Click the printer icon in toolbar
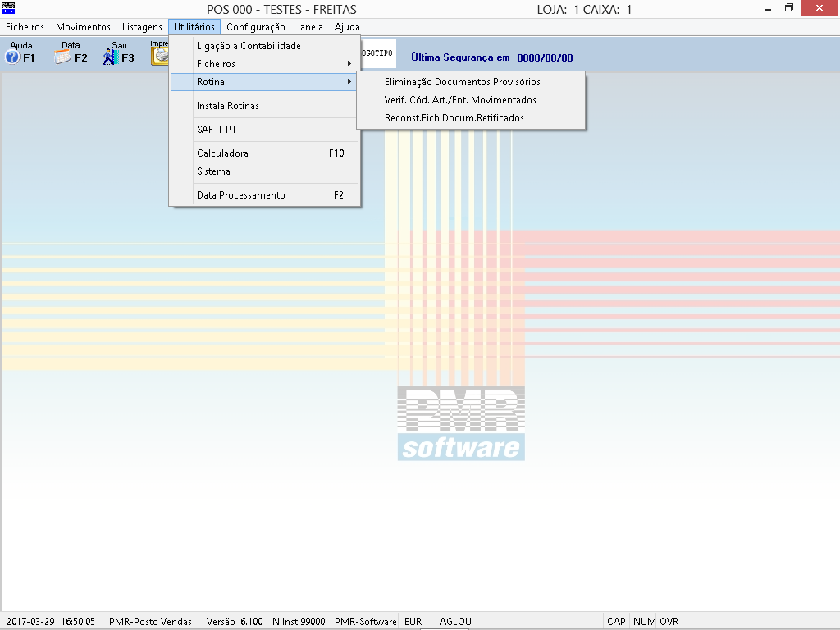840x630 pixels. click(x=160, y=54)
